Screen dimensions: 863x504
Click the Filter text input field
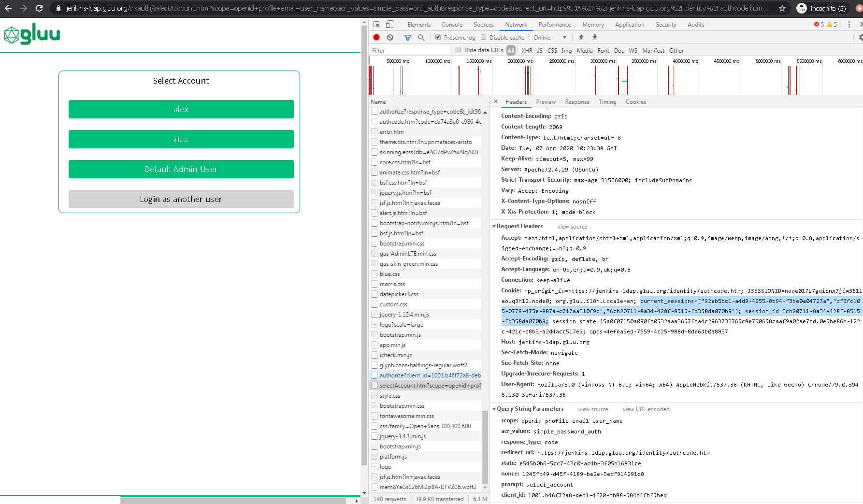pyautogui.click(x=409, y=50)
